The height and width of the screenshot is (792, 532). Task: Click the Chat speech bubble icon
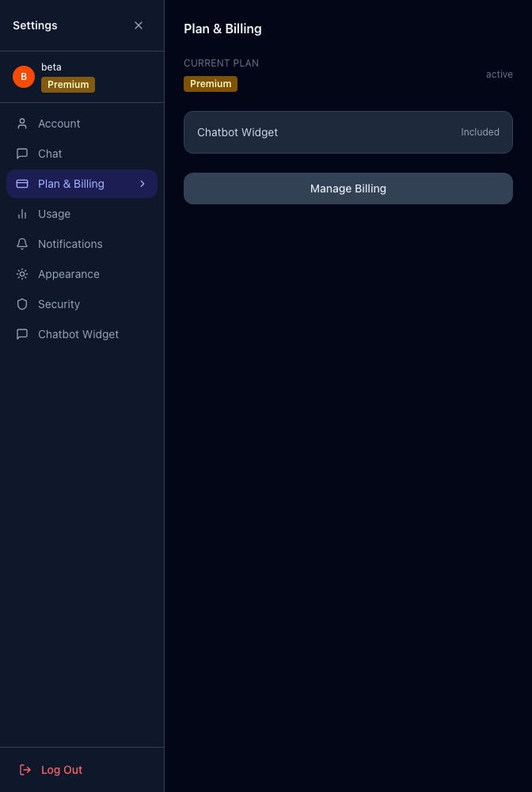pos(22,154)
